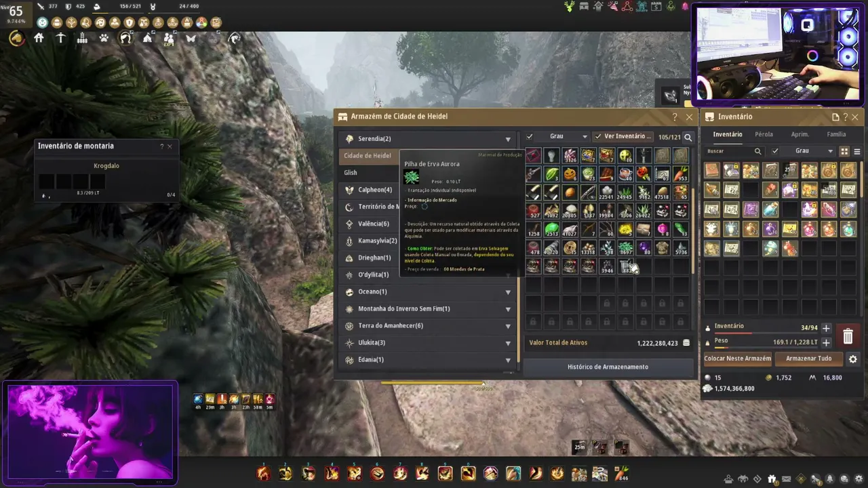Switch inventory to grid view

coord(844,151)
